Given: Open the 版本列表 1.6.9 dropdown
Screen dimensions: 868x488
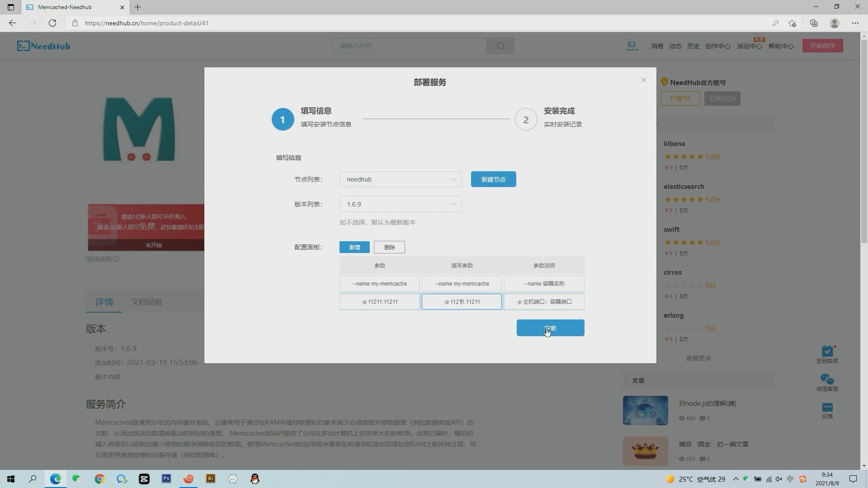Looking at the screenshot, I should (401, 204).
